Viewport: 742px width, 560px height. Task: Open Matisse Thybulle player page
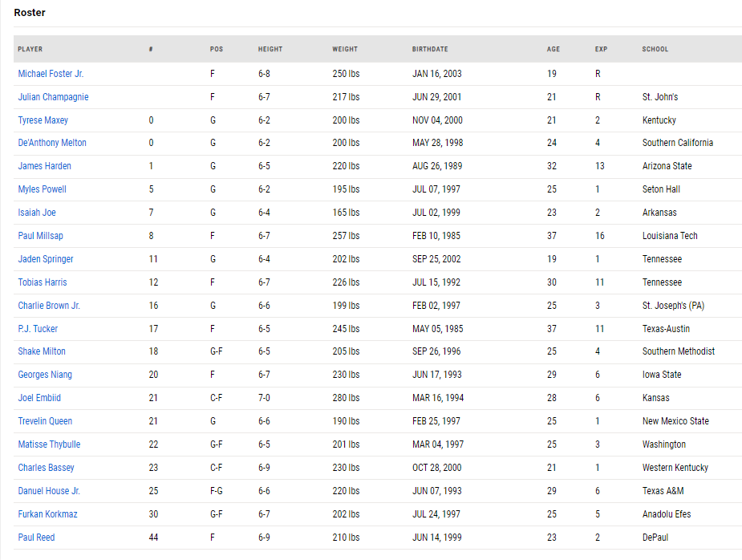click(49, 444)
